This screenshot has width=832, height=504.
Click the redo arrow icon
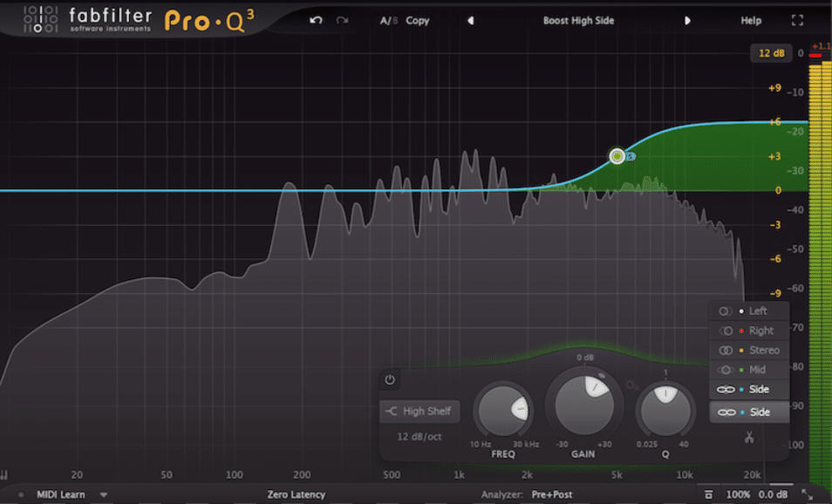tap(342, 20)
